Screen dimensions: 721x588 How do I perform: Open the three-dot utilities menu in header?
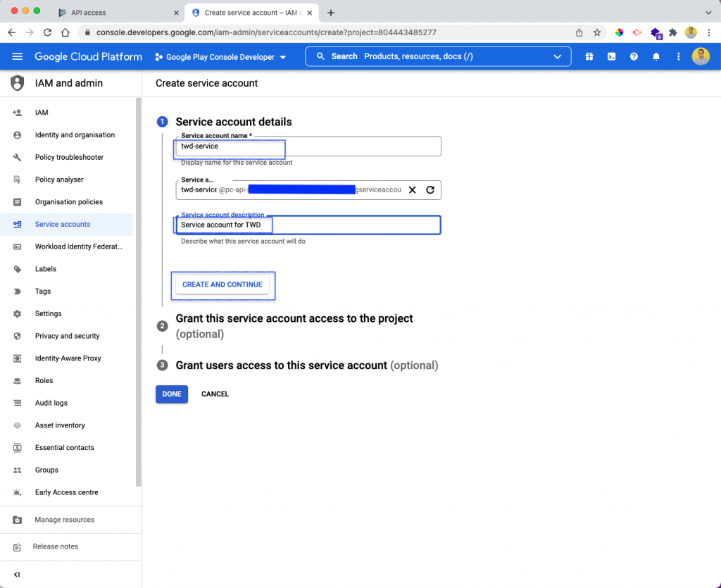point(678,56)
